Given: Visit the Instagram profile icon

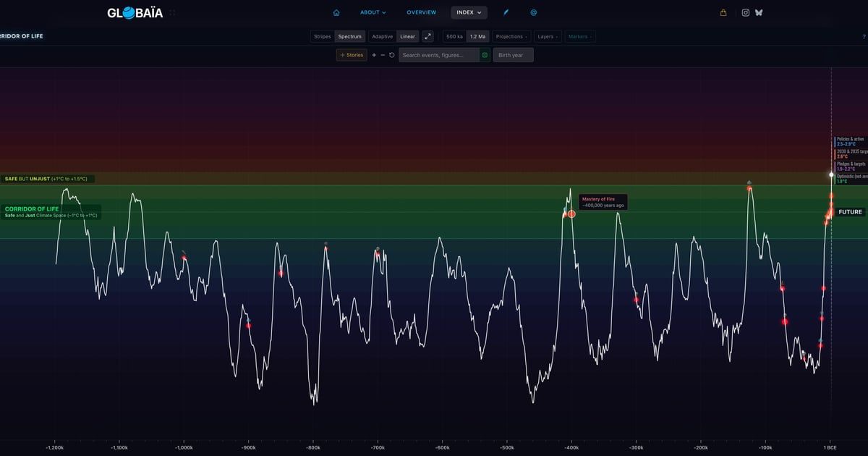Looking at the screenshot, I should click(x=746, y=12).
